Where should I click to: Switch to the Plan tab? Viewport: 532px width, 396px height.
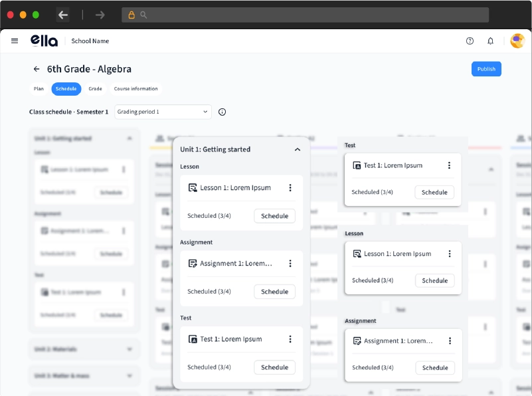(39, 89)
